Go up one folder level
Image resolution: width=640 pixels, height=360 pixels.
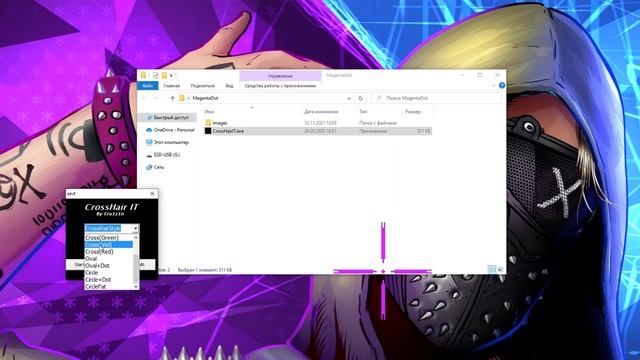[172, 98]
